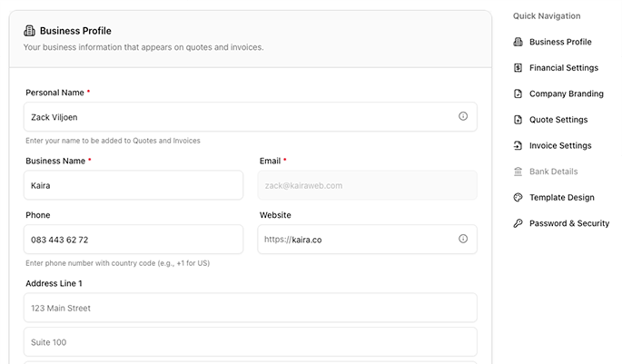
Task: Click the 'Your business information' description text
Action: 143,47
